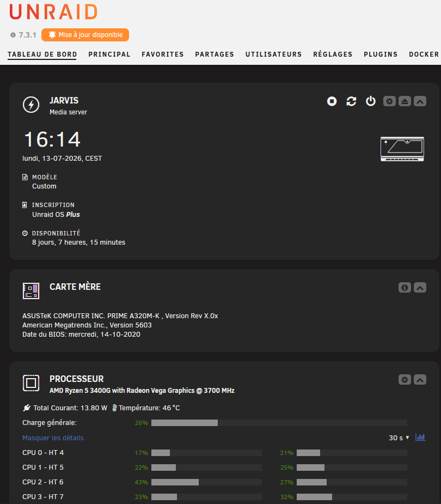Click the CPU 0 usage bar at 17%
Screen dimensions: 441x504
[206, 453]
